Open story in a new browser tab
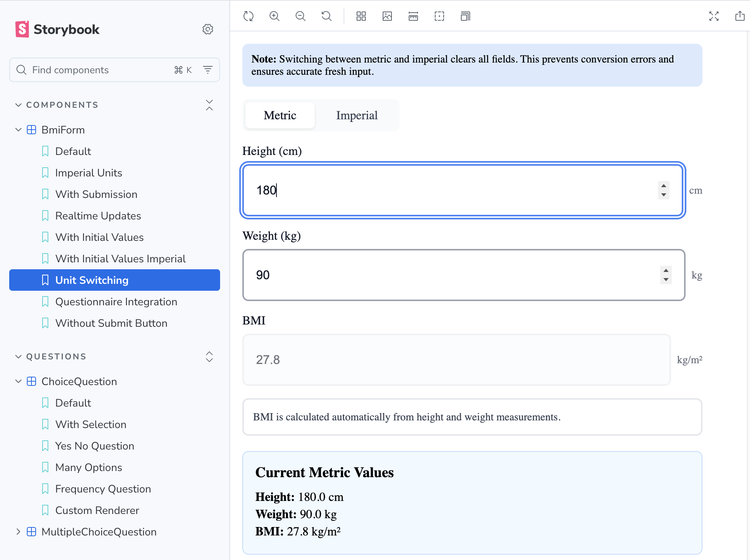The width and height of the screenshot is (750, 560). (x=739, y=16)
